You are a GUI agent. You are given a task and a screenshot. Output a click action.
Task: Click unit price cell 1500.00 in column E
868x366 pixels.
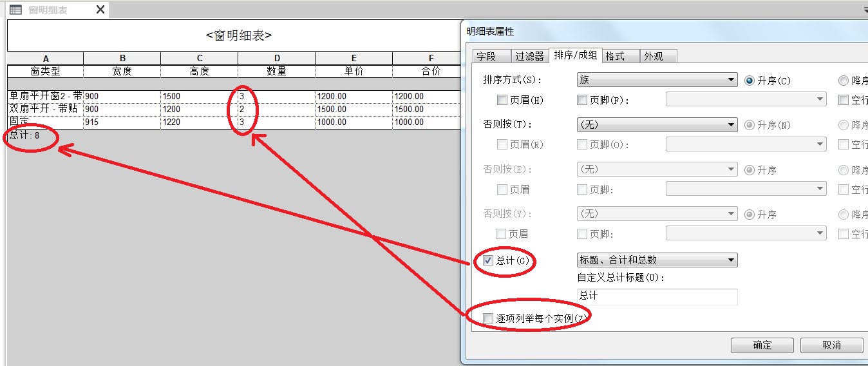coord(354,109)
